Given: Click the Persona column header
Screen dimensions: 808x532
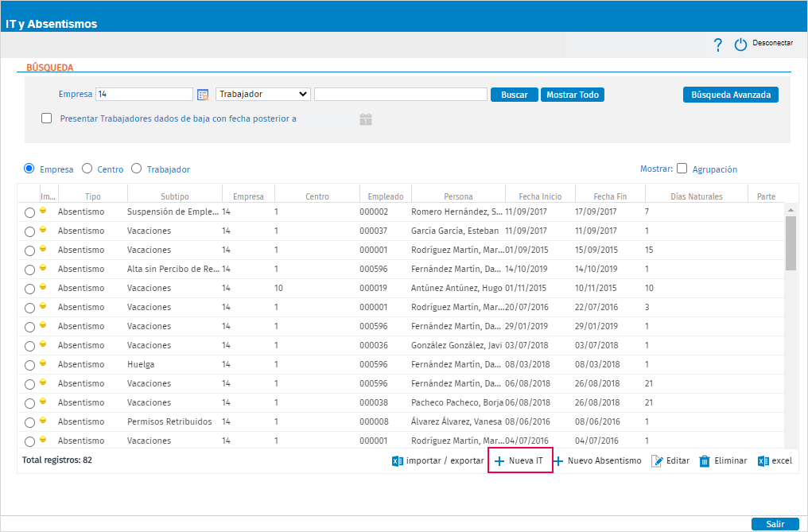Looking at the screenshot, I should (458, 196).
